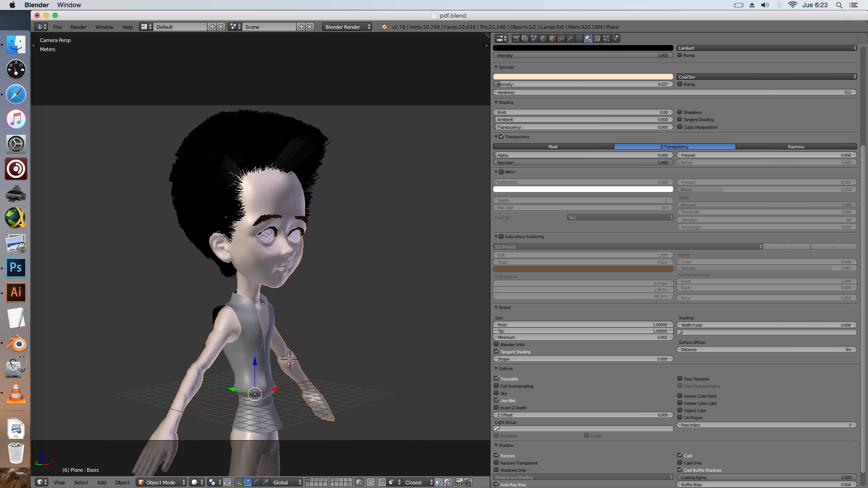Open the Object properties cube tab
868x488 pixels.
(x=552, y=38)
